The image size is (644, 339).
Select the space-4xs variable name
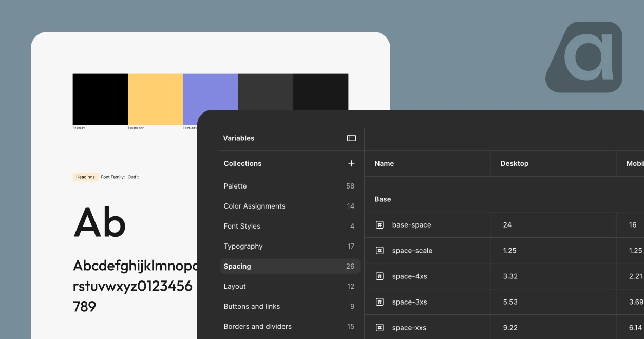pyautogui.click(x=409, y=276)
